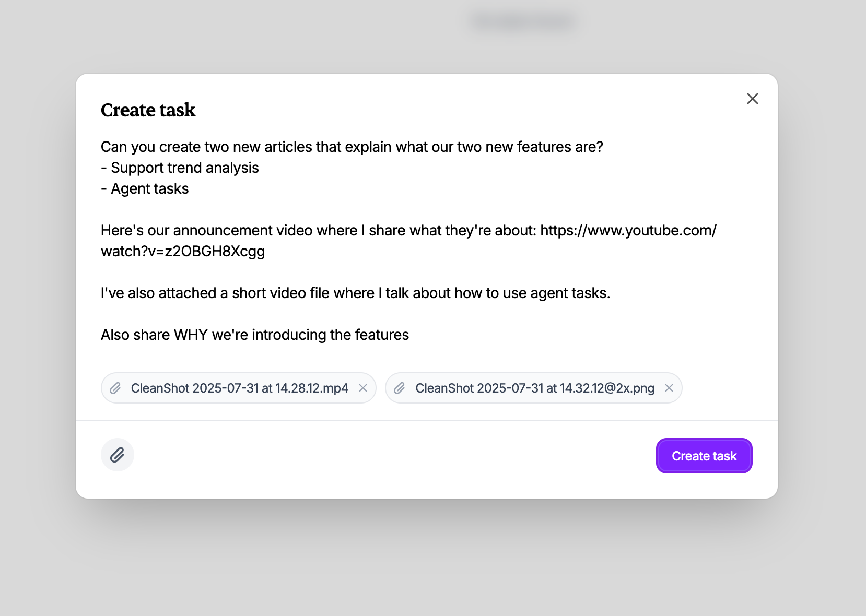This screenshot has width=866, height=616.
Task: Click paperclip icon on the mp4 chip
Action: point(115,388)
